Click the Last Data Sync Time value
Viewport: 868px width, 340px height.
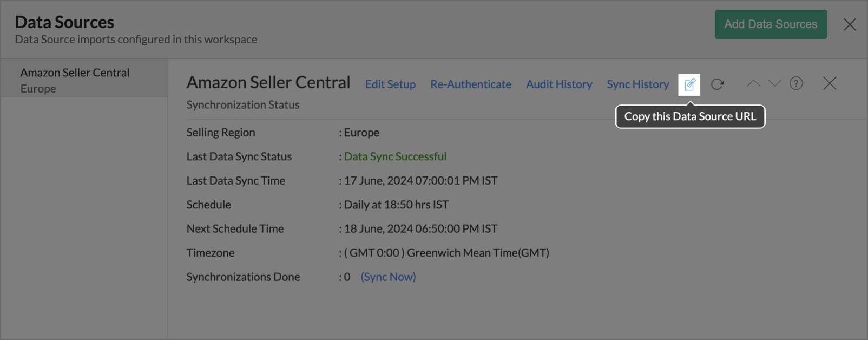point(420,181)
